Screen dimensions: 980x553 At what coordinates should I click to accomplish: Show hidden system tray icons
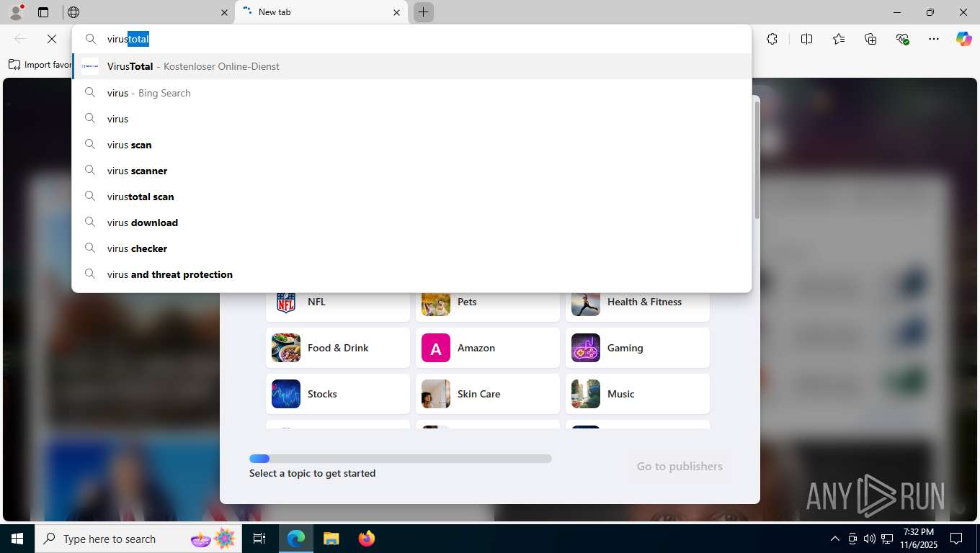(835, 539)
